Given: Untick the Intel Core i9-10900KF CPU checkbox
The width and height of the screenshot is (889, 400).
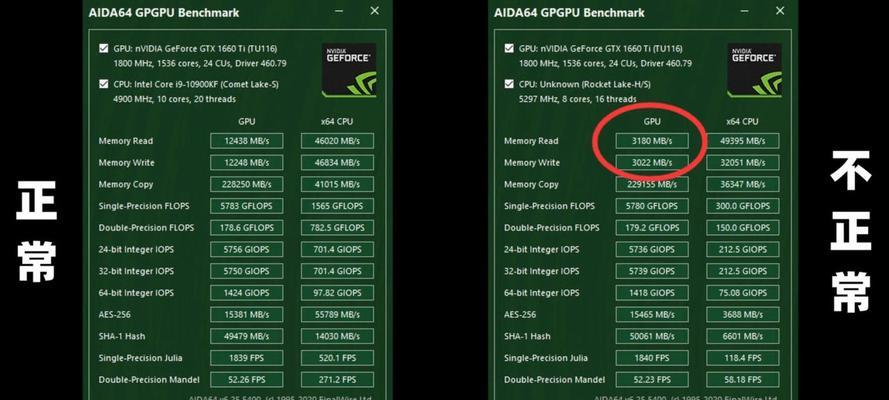Looking at the screenshot, I should (103, 84).
